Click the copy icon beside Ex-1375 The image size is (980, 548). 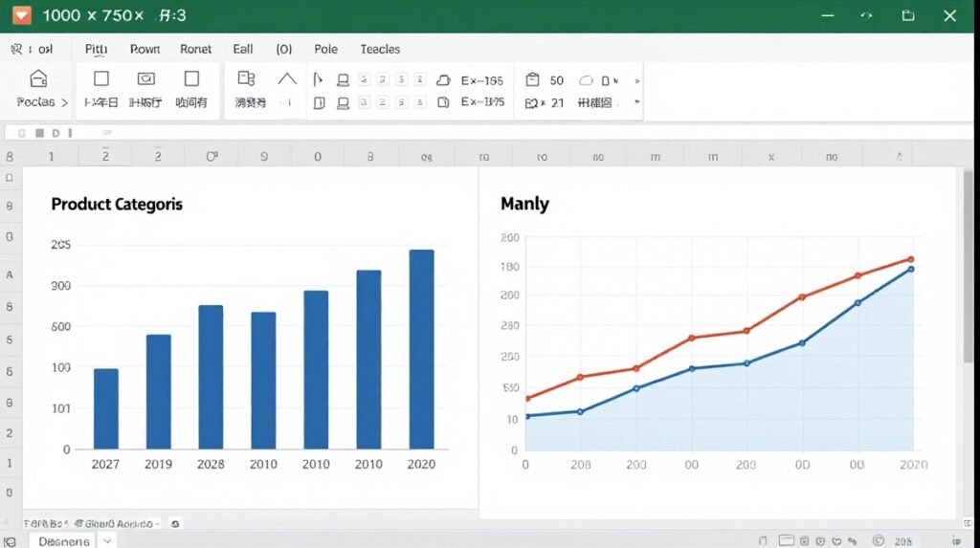443,101
